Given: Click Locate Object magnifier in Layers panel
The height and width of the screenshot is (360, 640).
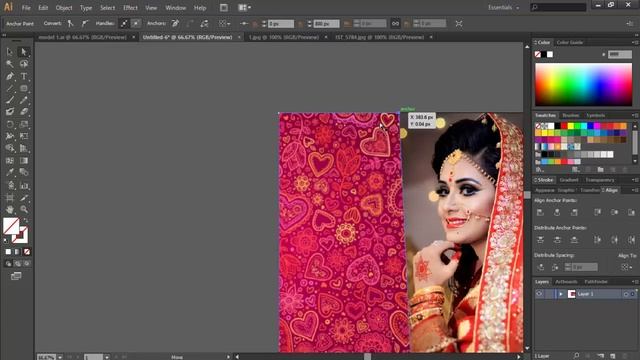Looking at the screenshot, I should click(576, 356).
